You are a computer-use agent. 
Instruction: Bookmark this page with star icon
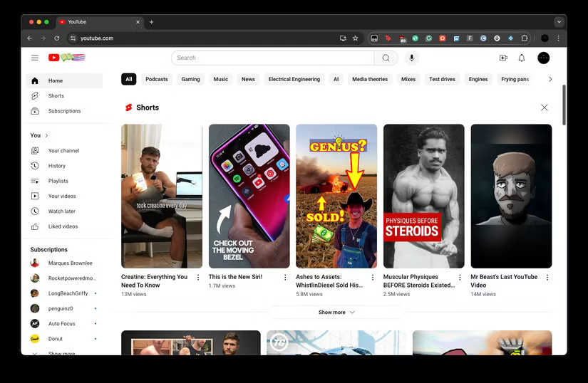tap(355, 38)
